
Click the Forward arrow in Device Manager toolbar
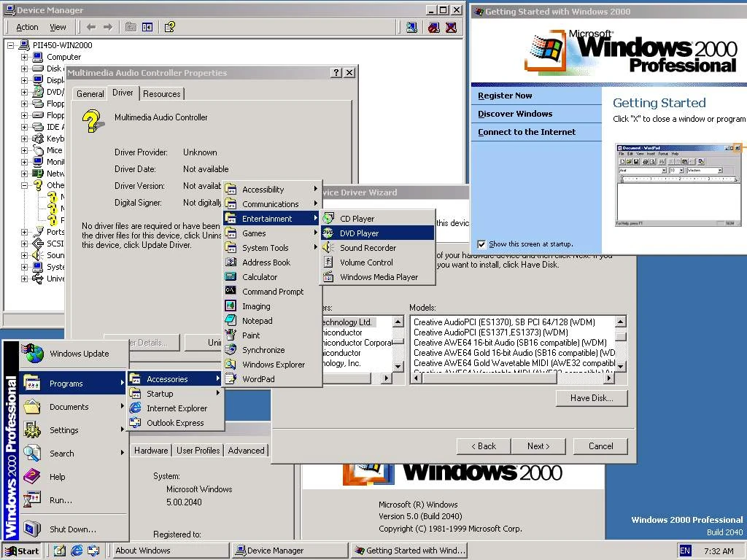108,27
